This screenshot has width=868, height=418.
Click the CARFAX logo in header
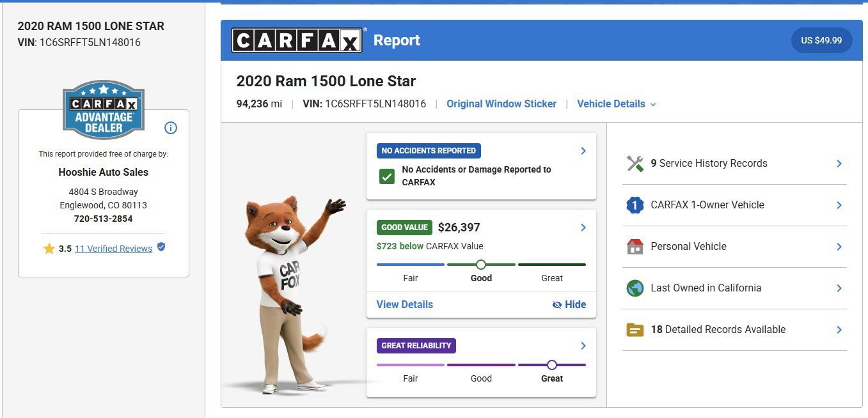(x=299, y=40)
